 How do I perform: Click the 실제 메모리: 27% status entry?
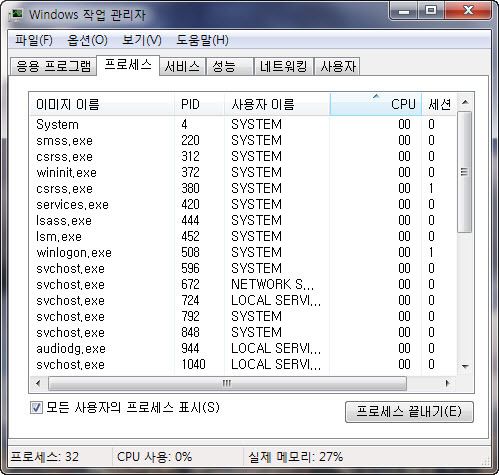pyautogui.click(x=295, y=457)
